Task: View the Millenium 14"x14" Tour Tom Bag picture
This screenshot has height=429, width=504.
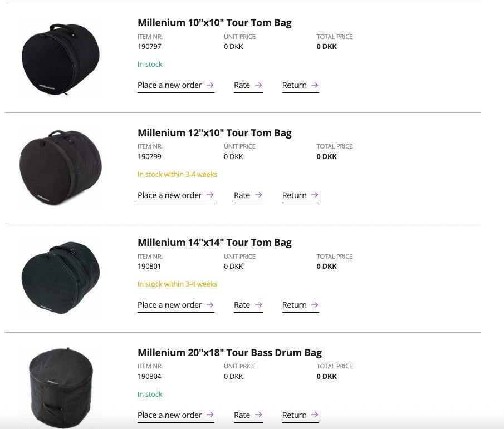Action: tap(61, 277)
